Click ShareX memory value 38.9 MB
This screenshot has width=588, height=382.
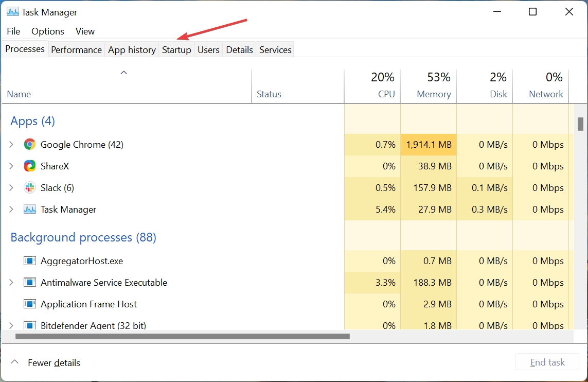(x=435, y=166)
